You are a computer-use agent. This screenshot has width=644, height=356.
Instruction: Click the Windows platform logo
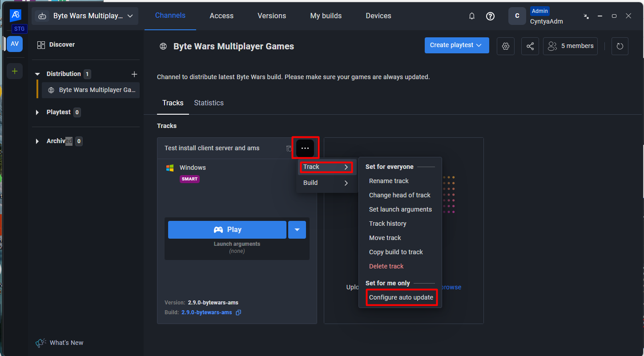(x=169, y=168)
